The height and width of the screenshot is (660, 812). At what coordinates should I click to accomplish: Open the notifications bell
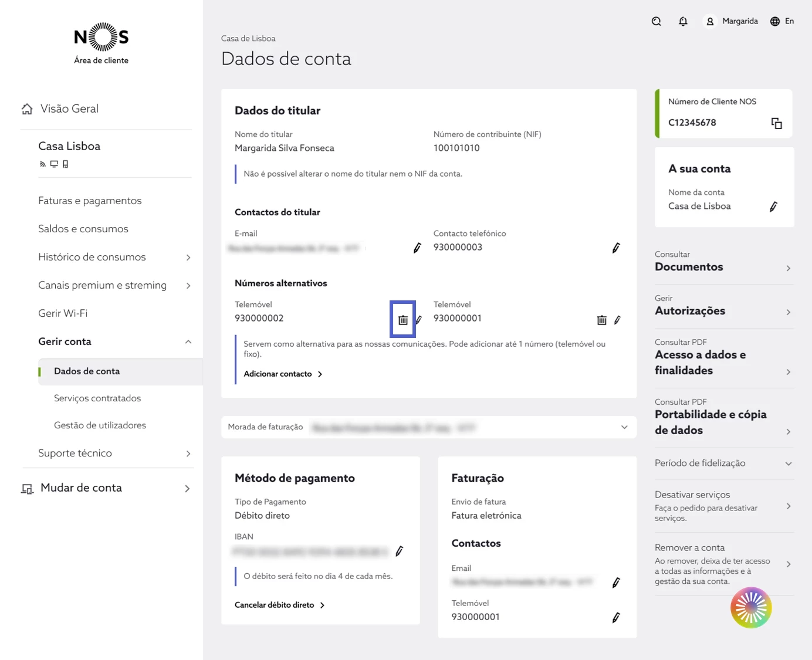click(x=683, y=21)
